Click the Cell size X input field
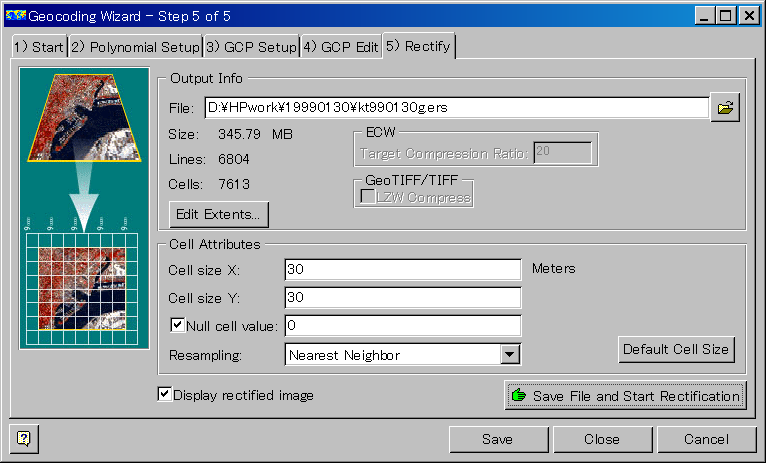766x463 pixels. point(403,270)
